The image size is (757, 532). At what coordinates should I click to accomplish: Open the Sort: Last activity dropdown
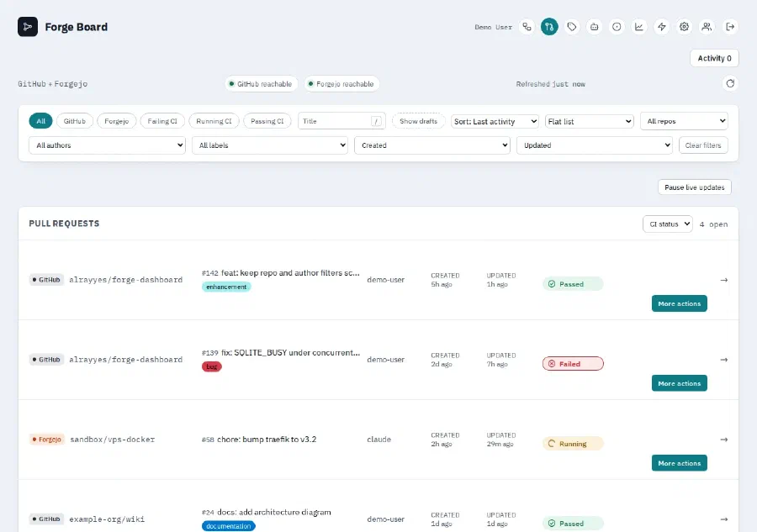coord(495,121)
